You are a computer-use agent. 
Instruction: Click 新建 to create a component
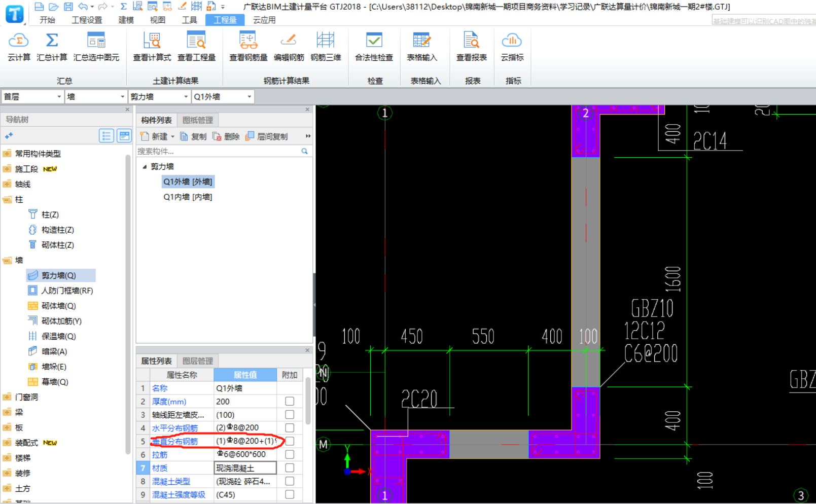154,136
